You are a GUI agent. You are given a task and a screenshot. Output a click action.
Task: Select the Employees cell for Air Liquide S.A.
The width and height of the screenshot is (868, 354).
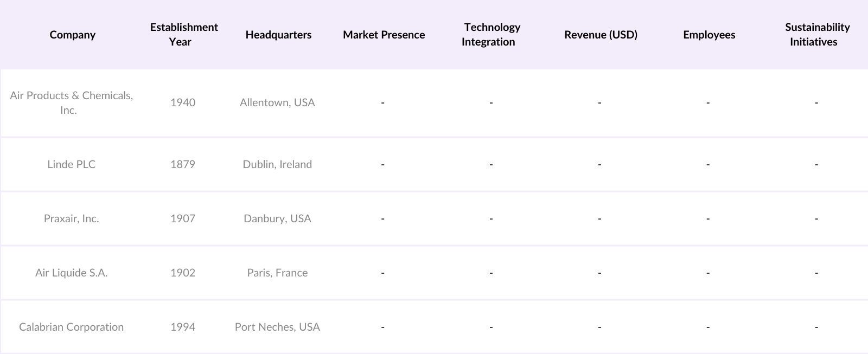pos(708,273)
